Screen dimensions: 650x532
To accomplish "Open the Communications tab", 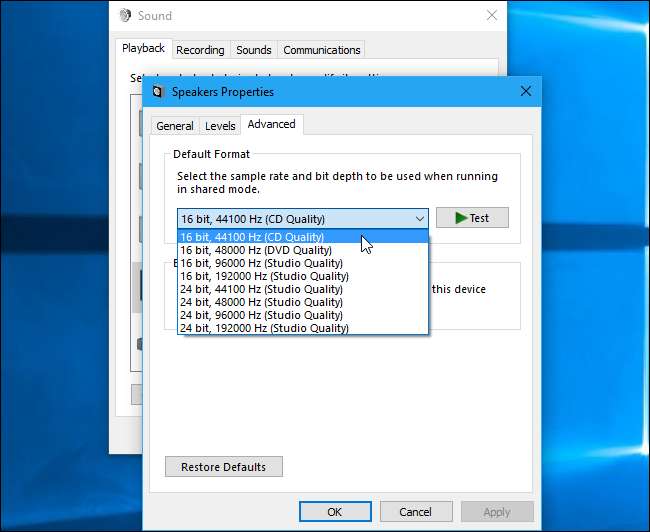I will click(321, 50).
